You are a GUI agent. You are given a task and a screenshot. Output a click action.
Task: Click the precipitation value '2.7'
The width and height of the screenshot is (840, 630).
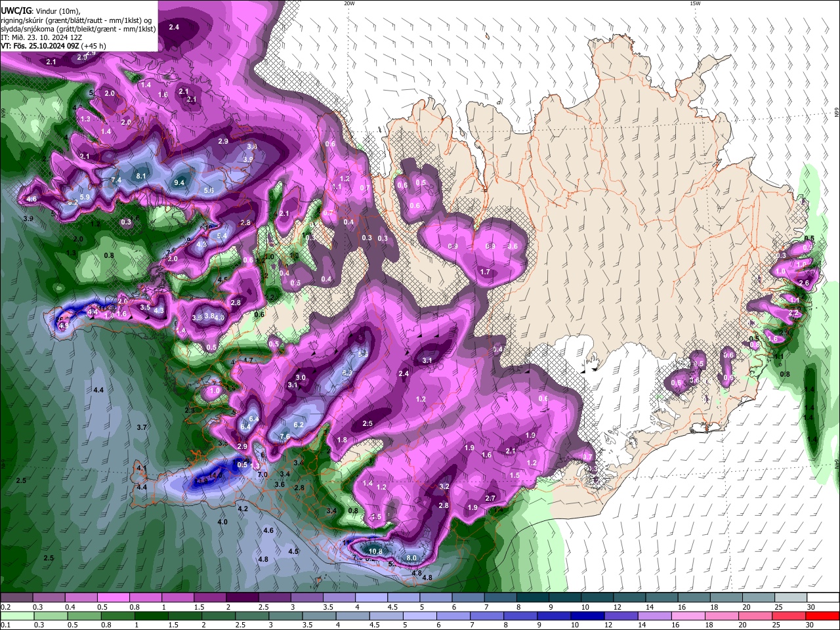pos(490,499)
